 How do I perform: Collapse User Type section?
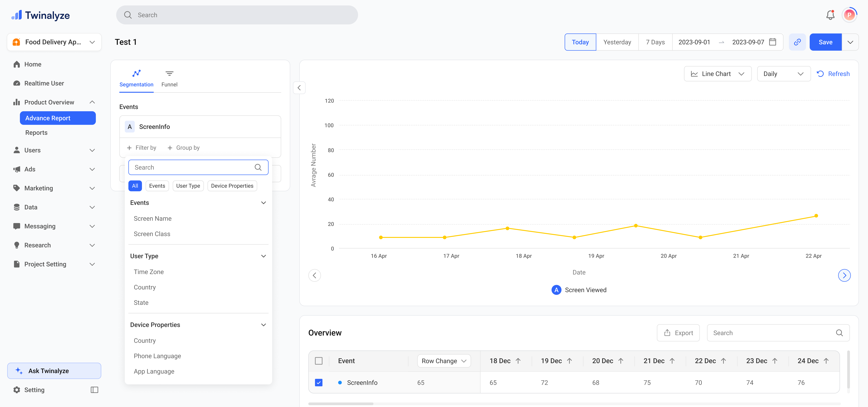point(263,256)
